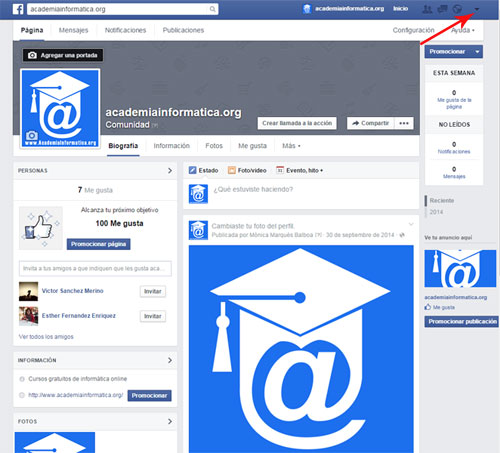This screenshot has height=453, width=500.
Task: Click camera icon on profile picture
Action: click(x=32, y=135)
